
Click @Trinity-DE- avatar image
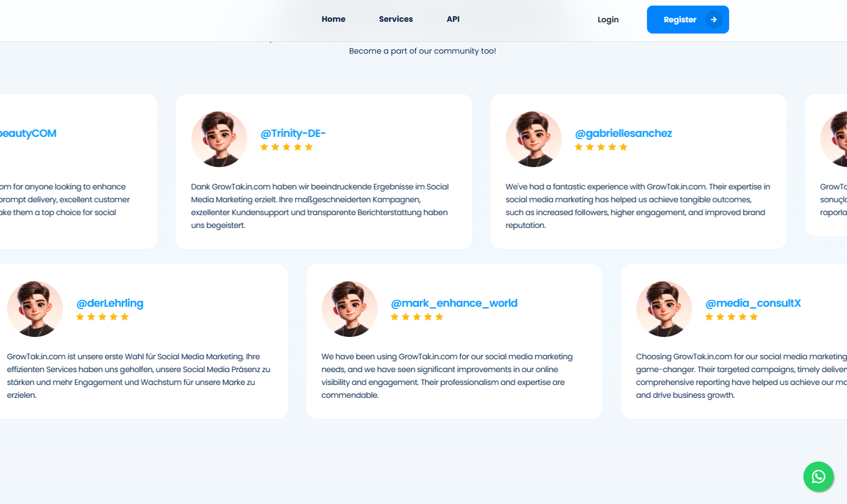pyautogui.click(x=219, y=139)
